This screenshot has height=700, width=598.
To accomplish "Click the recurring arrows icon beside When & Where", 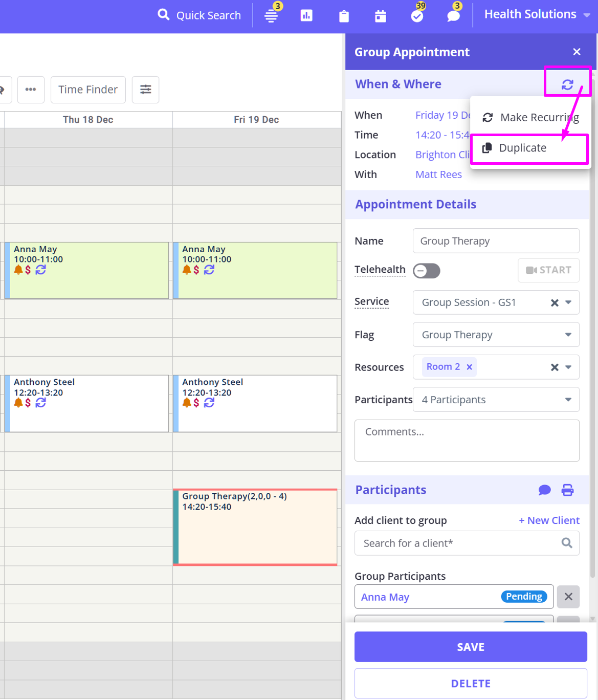I will click(x=567, y=84).
